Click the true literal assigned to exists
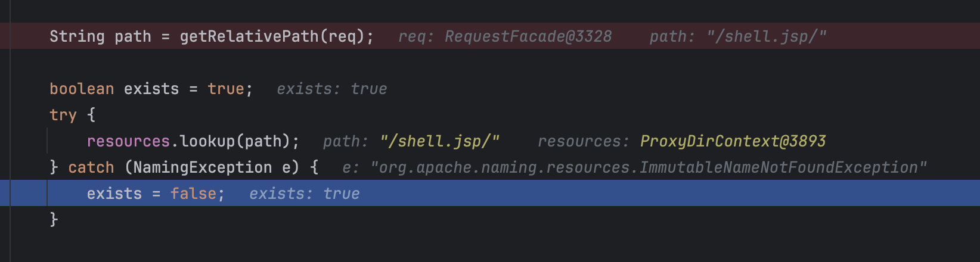Viewport: 980px width, 262px height. [225, 89]
